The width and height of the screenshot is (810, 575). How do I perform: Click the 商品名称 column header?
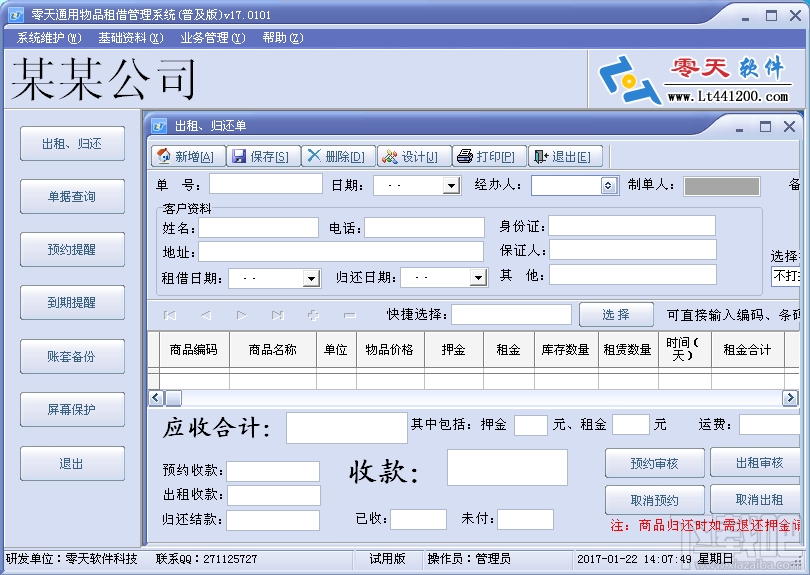click(x=273, y=350)
